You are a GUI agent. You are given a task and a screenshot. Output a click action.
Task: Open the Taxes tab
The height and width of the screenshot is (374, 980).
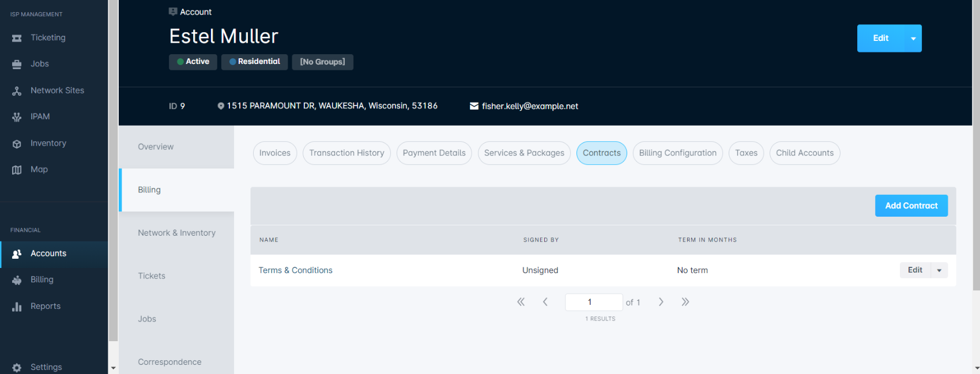(746, 153)
